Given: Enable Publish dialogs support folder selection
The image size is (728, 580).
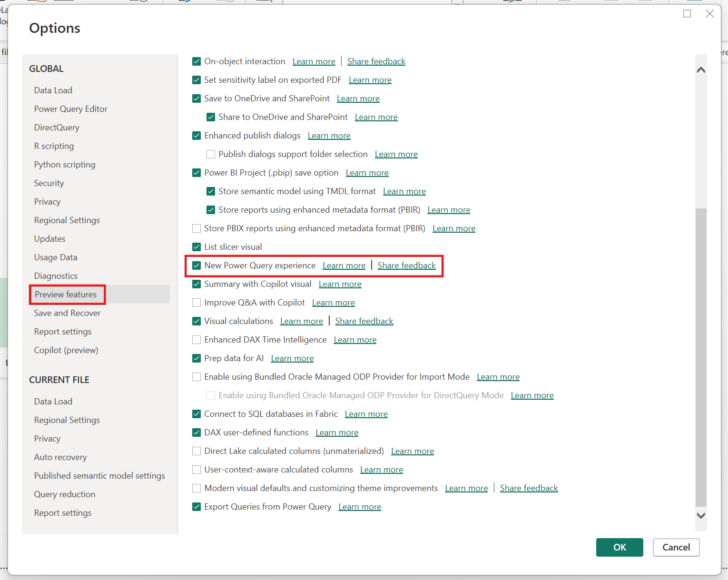Looking at the screenshot, I should click(211, 154).
